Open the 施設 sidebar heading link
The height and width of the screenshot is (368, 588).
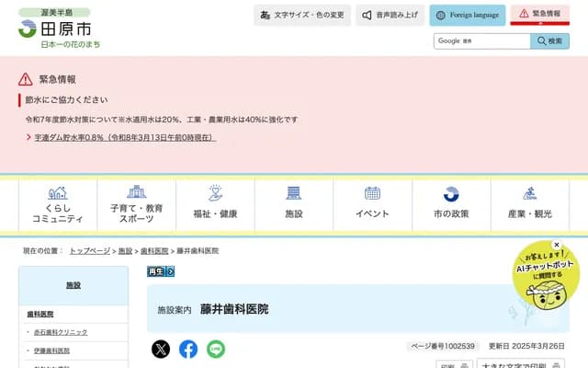(x=73, y=285)
